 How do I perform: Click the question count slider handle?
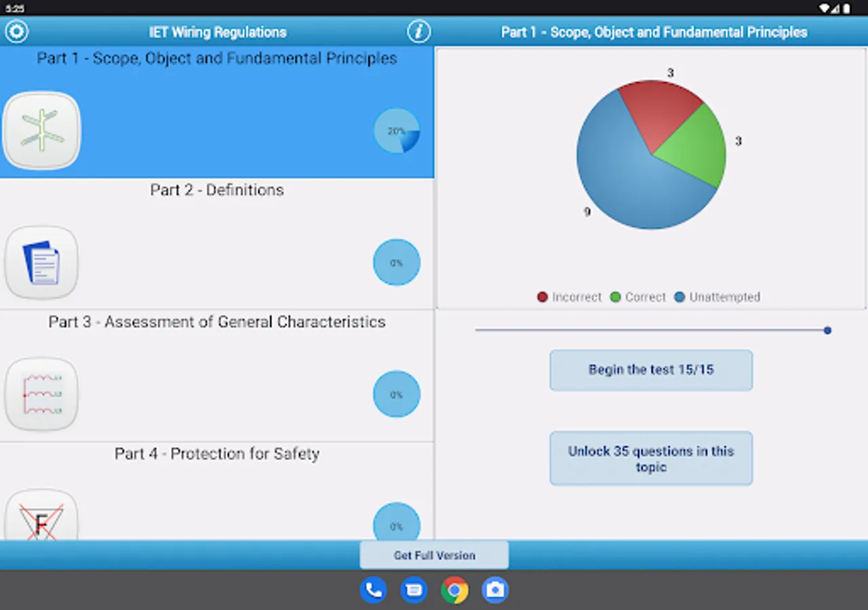point(827,330)
